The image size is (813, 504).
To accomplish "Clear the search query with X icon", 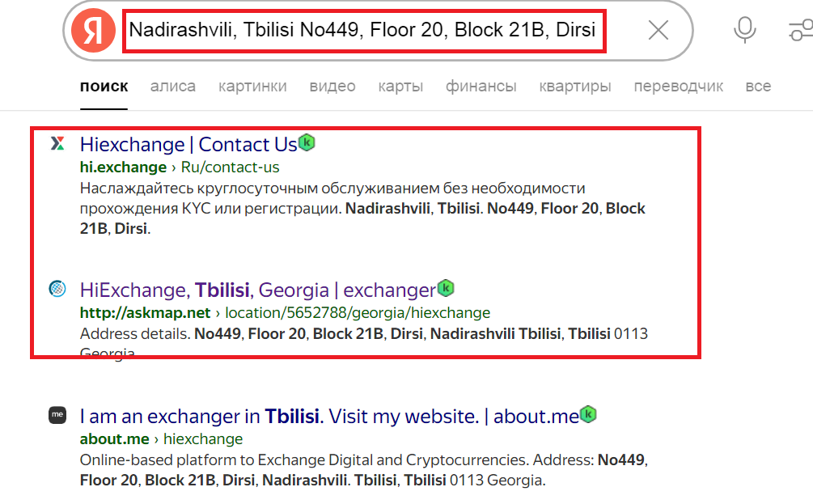I will click(658, 30).
